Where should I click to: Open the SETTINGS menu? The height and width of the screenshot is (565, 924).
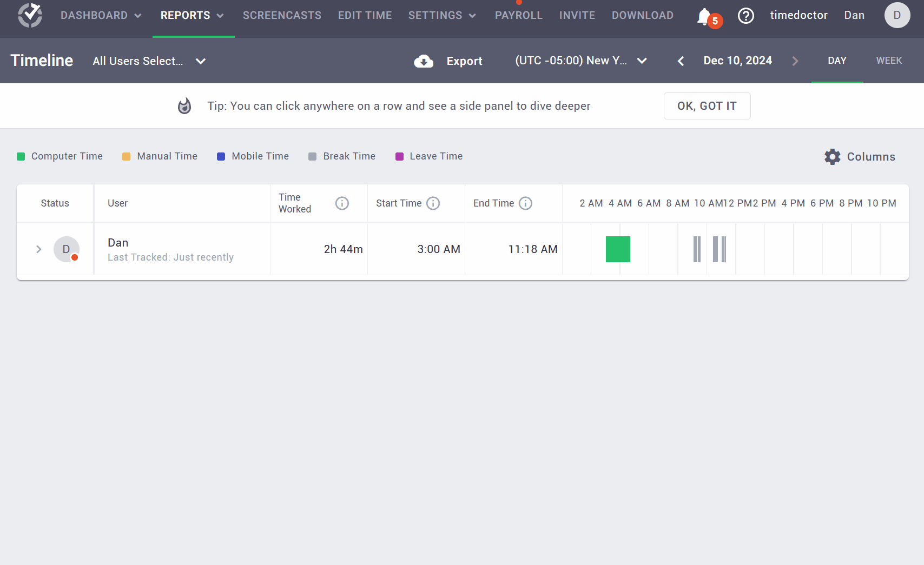442,15
